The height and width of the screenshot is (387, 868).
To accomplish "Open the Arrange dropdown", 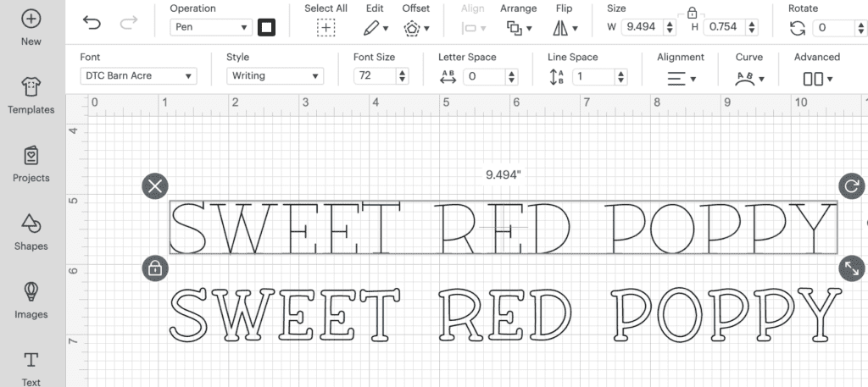I will pyautogui.click(x=519, y=28).
